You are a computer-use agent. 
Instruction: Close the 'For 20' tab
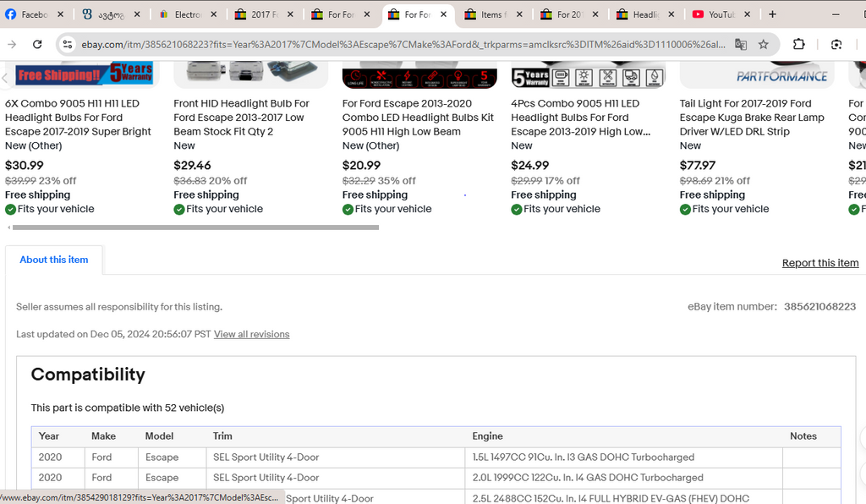[595, 14]
